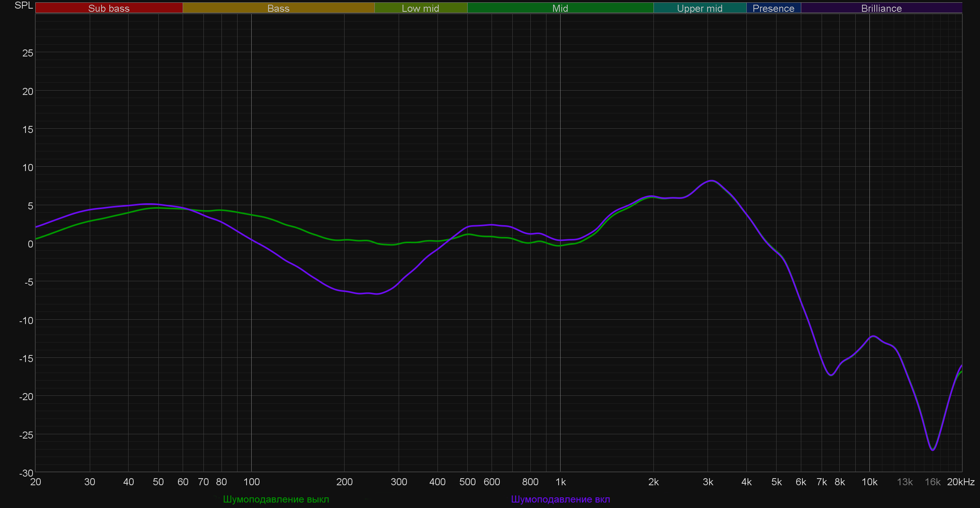Click the 0 dB level axis label
980x508 pixels.
click(x=30, y=244)
